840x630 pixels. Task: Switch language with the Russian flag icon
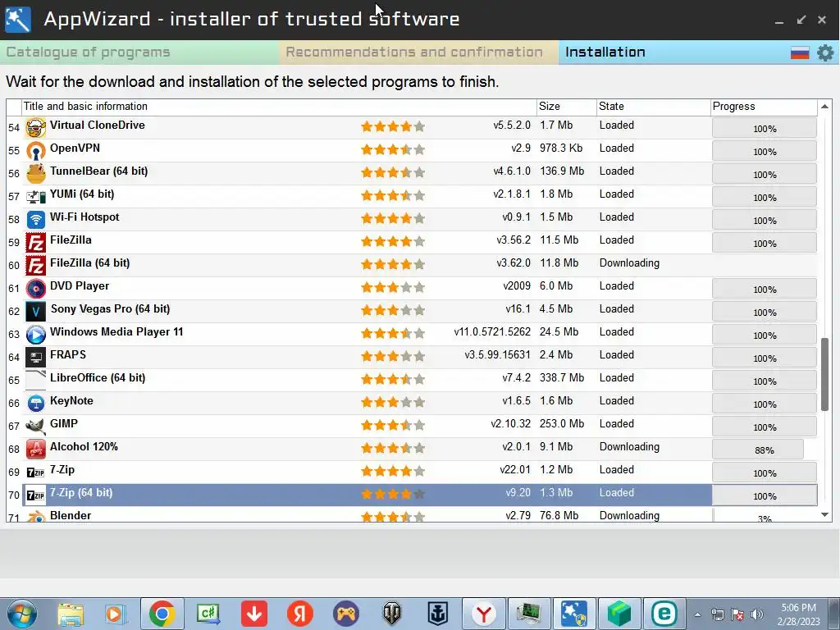800,52
